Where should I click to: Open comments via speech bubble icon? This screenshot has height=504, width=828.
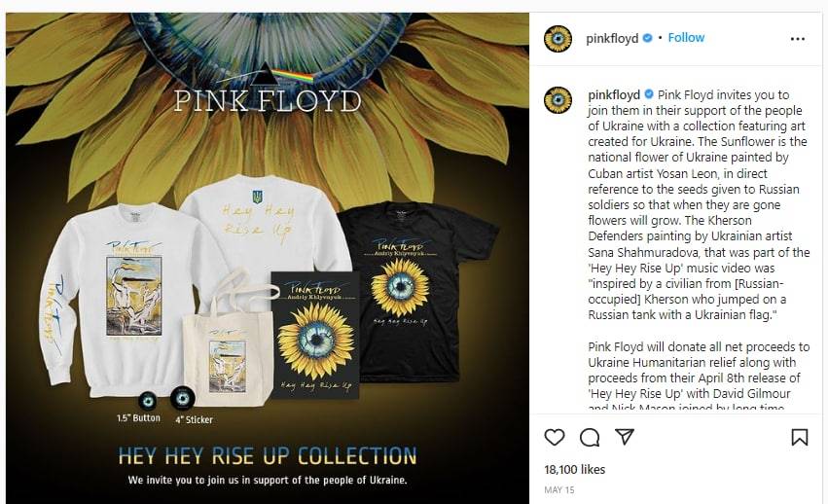click(590, 438)
